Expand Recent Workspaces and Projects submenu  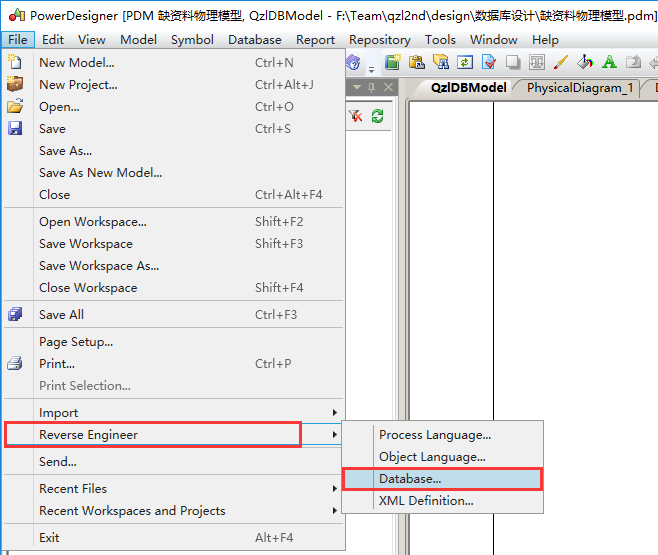pyautogui.click(x=174, y=511)
